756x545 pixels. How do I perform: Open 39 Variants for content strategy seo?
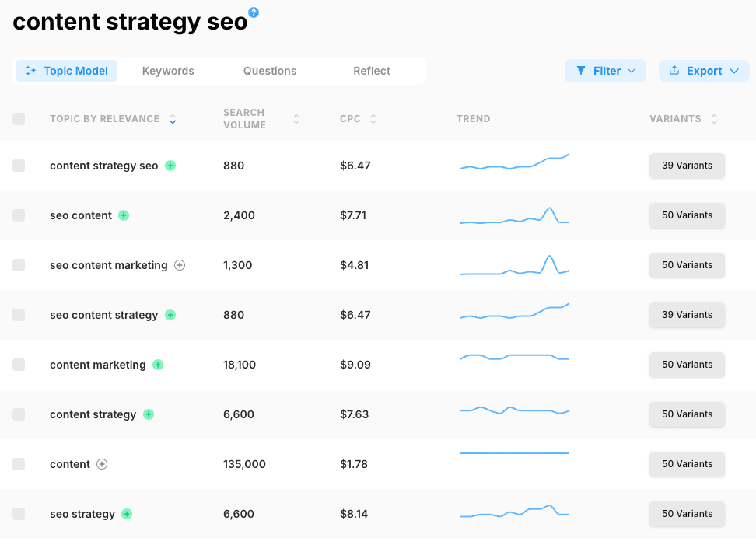coord(687,166)
